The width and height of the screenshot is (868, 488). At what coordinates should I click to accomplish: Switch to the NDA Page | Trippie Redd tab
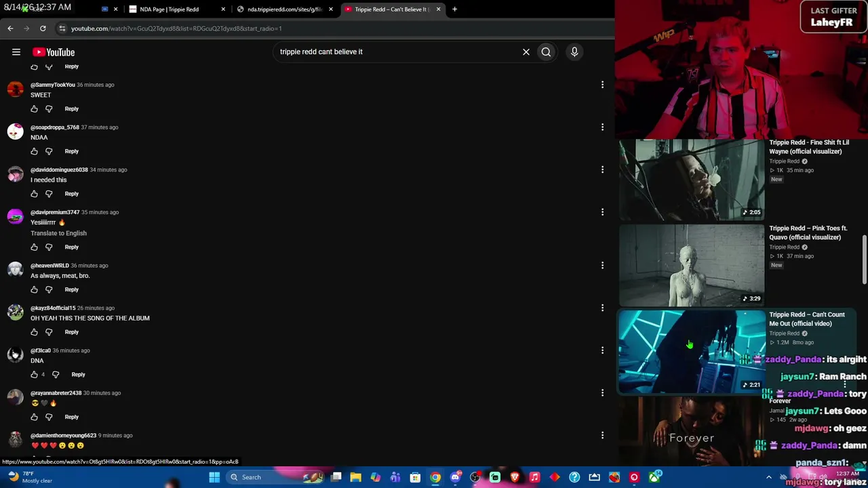point(176,9)
